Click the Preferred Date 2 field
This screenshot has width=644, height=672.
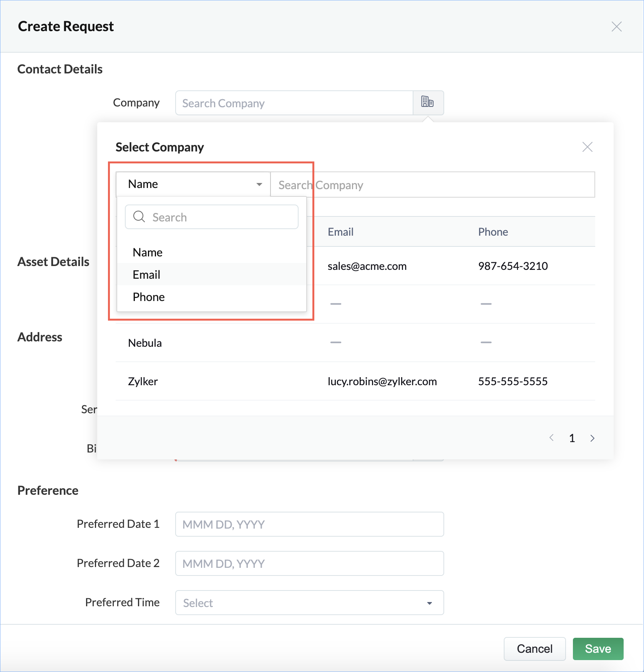coord(309,563)
